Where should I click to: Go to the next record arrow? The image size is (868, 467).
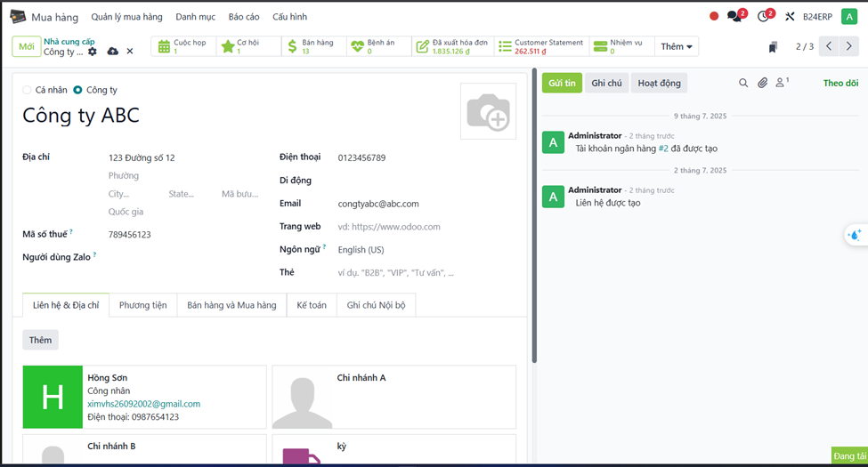(849, 46)
